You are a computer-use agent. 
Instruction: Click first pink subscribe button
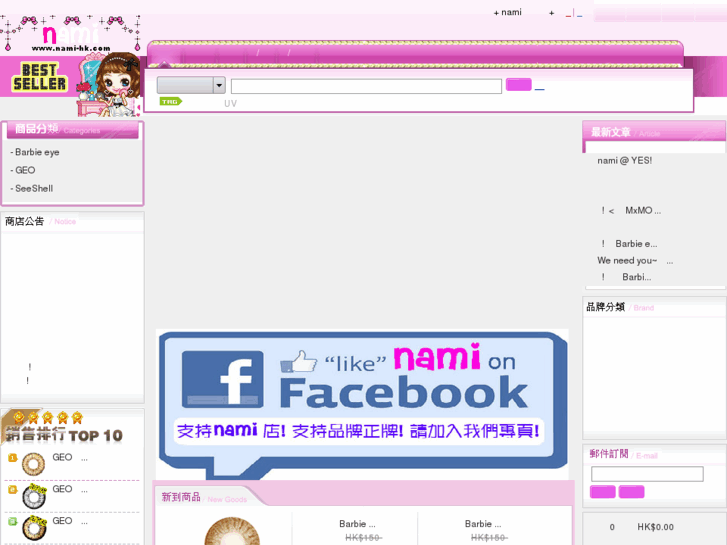click(603, 492)
